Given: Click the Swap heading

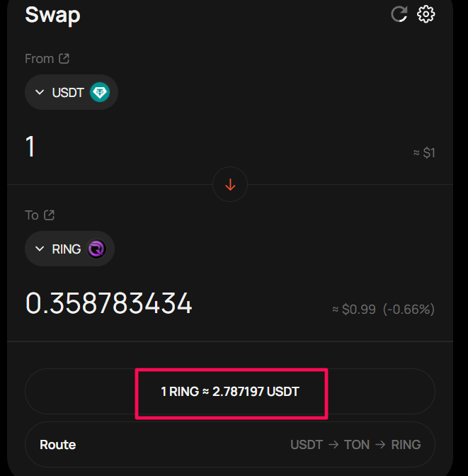Looking at the screenshot, I should pyautogui.click(x=52, y=15).
